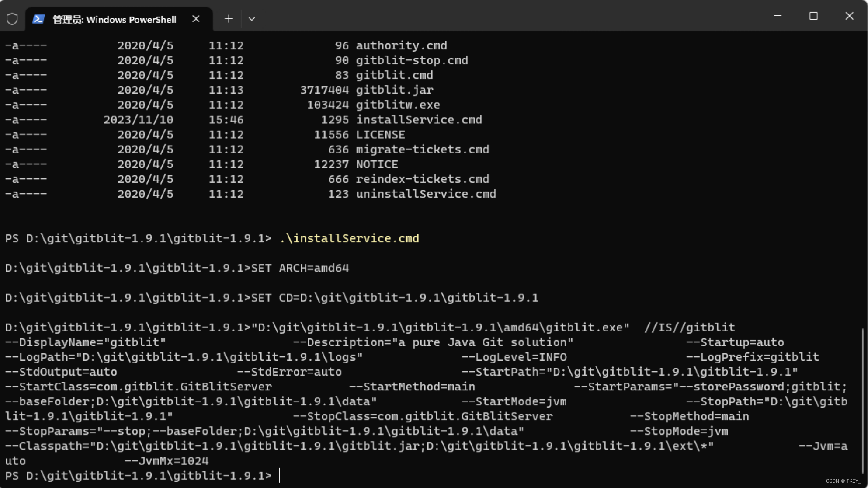Click the terminal vertical scrollbar
This screenshot has height=488, width=868.
coord(863,401)
